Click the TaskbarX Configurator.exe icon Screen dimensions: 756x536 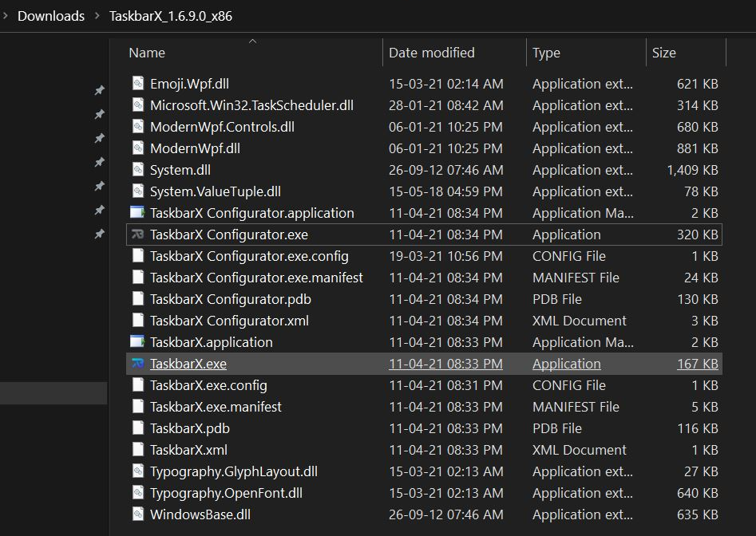[137, 235]
